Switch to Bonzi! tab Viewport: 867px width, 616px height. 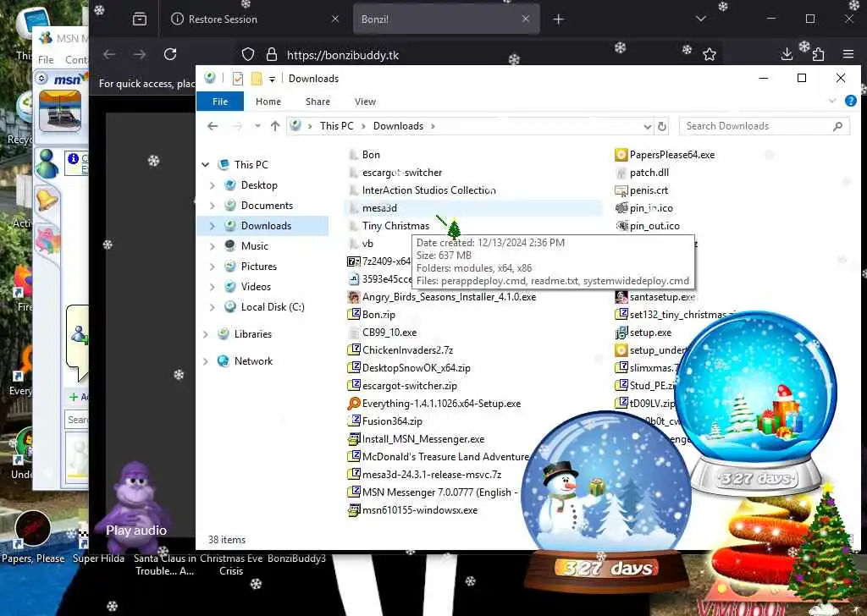click(x=445, y=19)
